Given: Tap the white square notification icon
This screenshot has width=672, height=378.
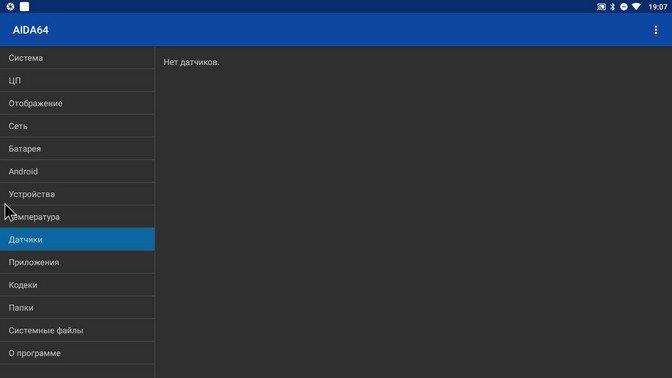Looking at the screenshot, I should click(x=24, y=6).
